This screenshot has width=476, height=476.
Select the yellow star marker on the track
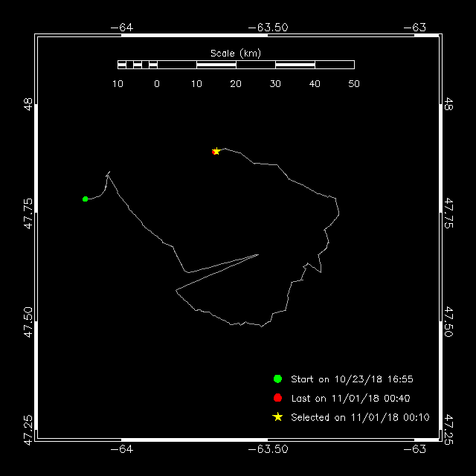click(216, 151)
